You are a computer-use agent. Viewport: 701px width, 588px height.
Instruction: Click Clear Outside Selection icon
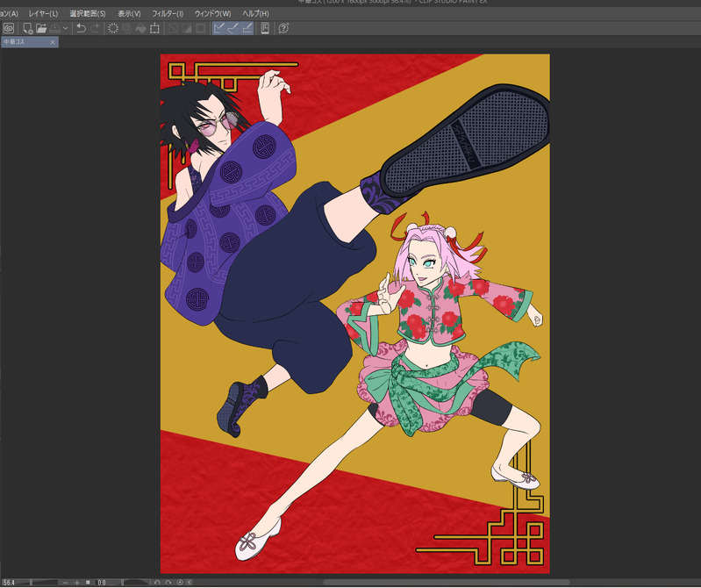127,28
